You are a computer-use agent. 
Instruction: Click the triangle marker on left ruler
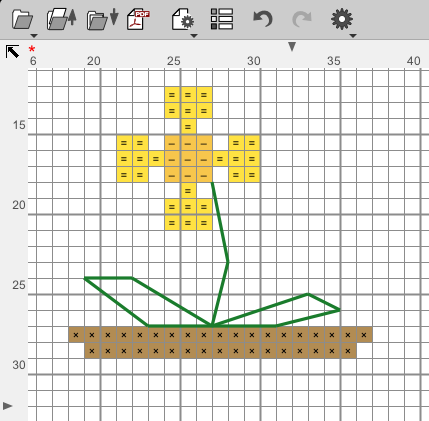coord(8,406)
